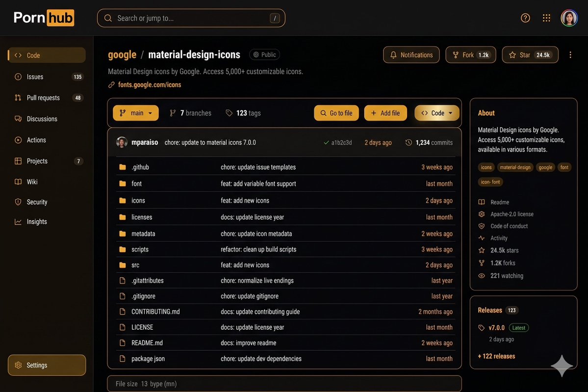Open the Issues tab
Screen dimensions: 588x392
click(47, 77)
